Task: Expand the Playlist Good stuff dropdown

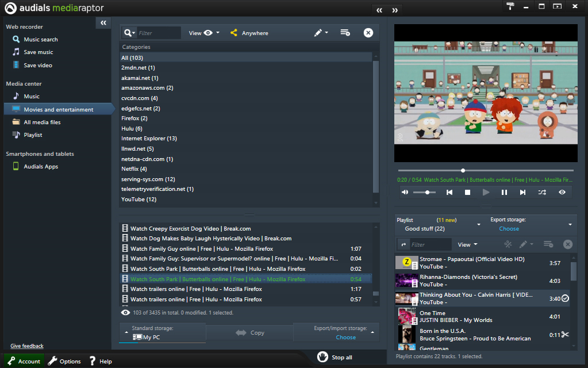Action: click(x=479, y=224)
